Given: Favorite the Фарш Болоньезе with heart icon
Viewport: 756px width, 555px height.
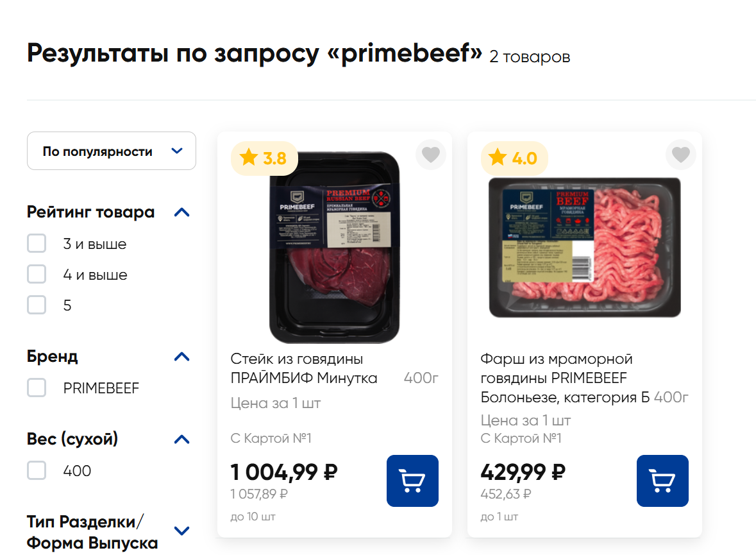Looking at the screenshot, I should (680, 155).
